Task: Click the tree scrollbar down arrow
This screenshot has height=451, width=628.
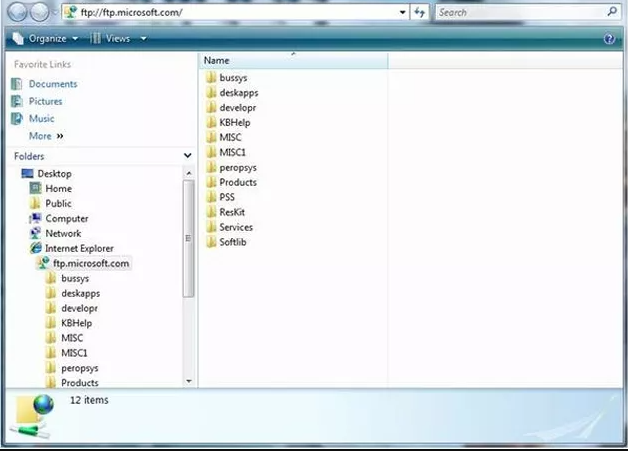Action: point(189,381)
